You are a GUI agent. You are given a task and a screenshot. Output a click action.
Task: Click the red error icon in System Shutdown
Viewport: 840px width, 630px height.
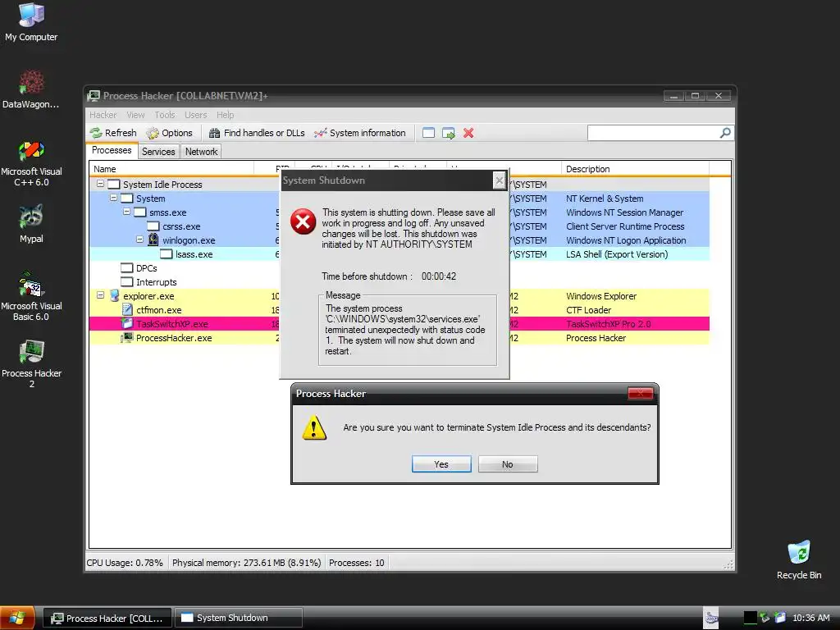pyautogui.click(x=304, y=221)
